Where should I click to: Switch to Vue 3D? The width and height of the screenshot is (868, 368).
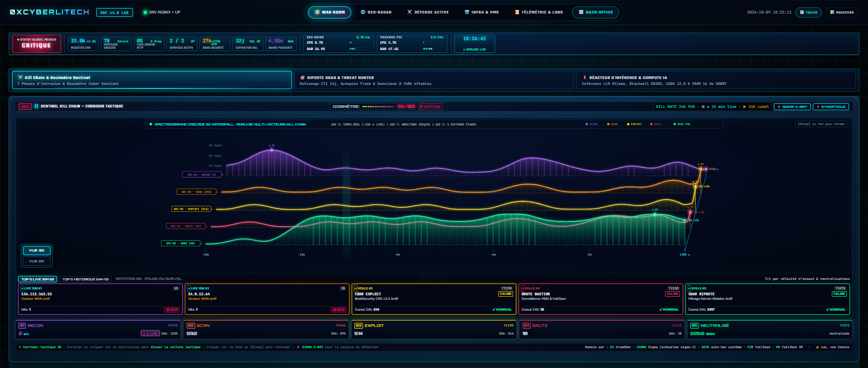[x=37, y=250]
